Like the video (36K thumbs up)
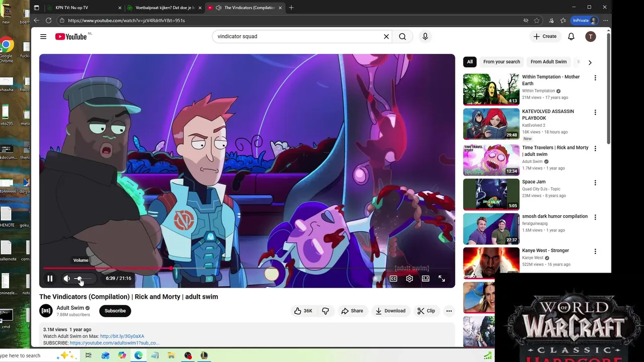 point(303,311)
